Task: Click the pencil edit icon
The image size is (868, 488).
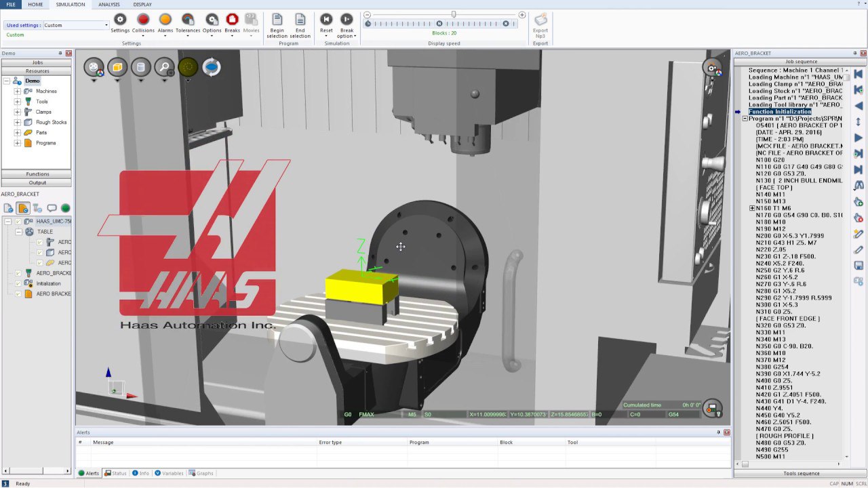Action: point(859,249)
